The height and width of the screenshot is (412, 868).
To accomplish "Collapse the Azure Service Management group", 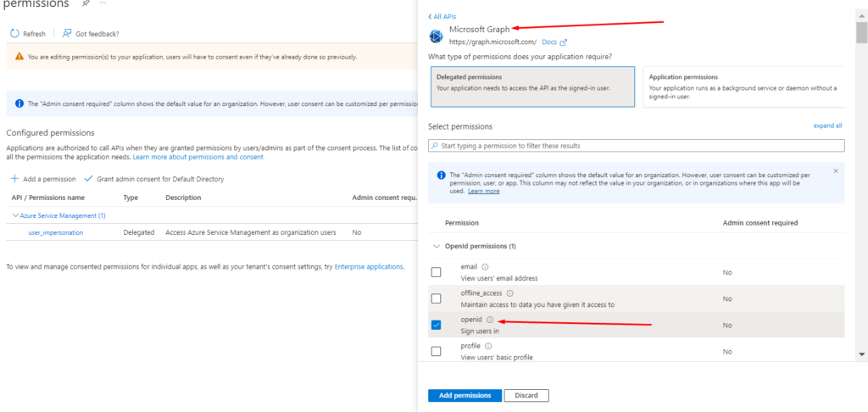I will pos(15,215).
